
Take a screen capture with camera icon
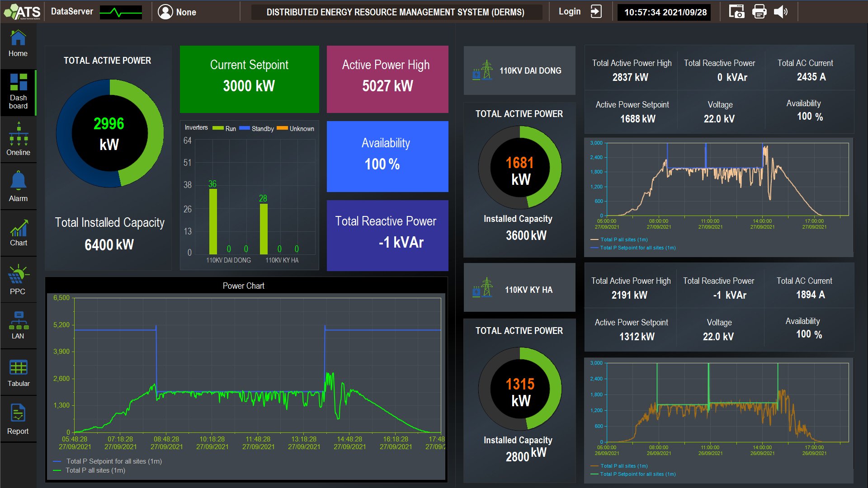pyautogui.click(x=736, y=12)
